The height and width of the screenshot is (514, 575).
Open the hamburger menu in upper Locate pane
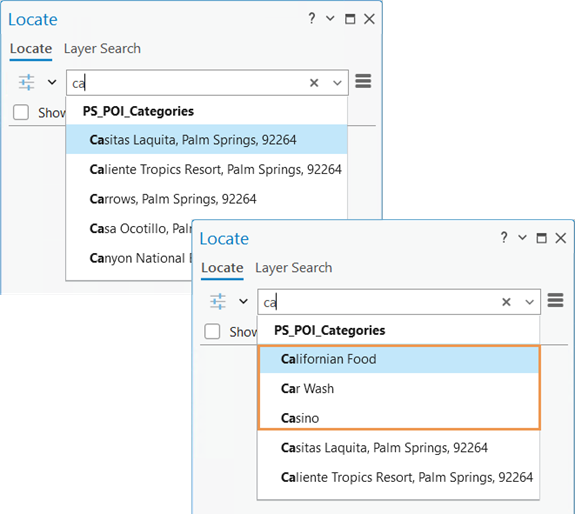click(x=363, y=81)
